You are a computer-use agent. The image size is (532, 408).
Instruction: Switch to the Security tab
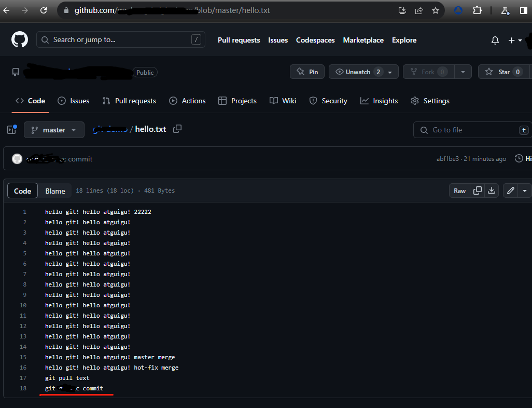(x=328, y=101)
